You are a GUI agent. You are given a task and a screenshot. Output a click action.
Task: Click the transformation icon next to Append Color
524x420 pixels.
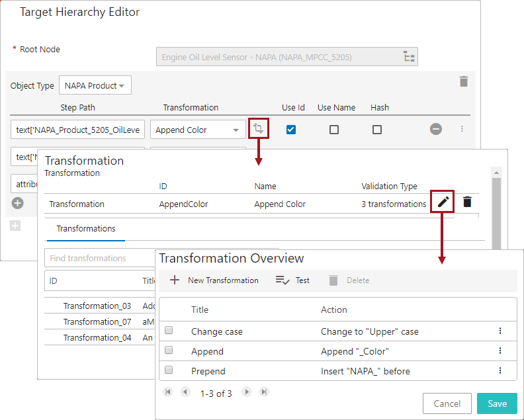coord(259,130)
